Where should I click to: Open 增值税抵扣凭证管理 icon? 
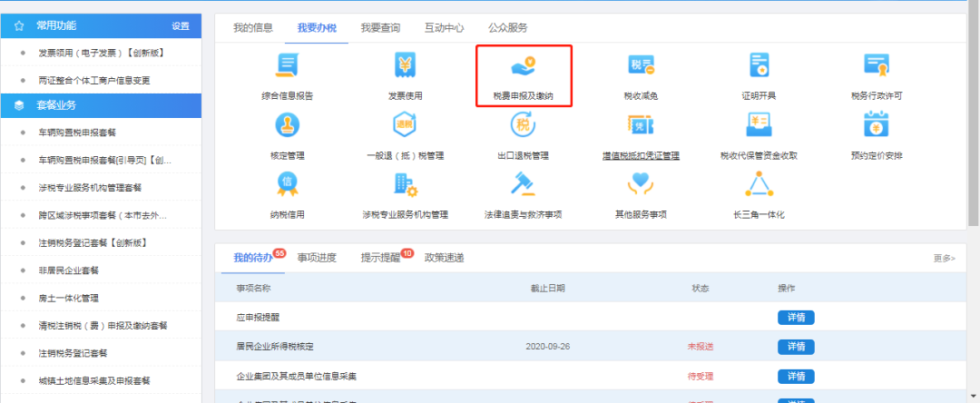641,125
